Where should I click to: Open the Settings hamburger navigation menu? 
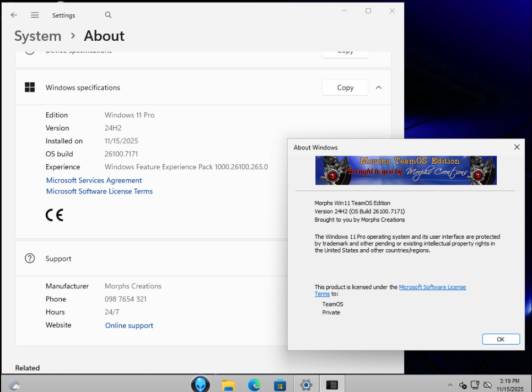pyautogui.click(x=35, y=15)
